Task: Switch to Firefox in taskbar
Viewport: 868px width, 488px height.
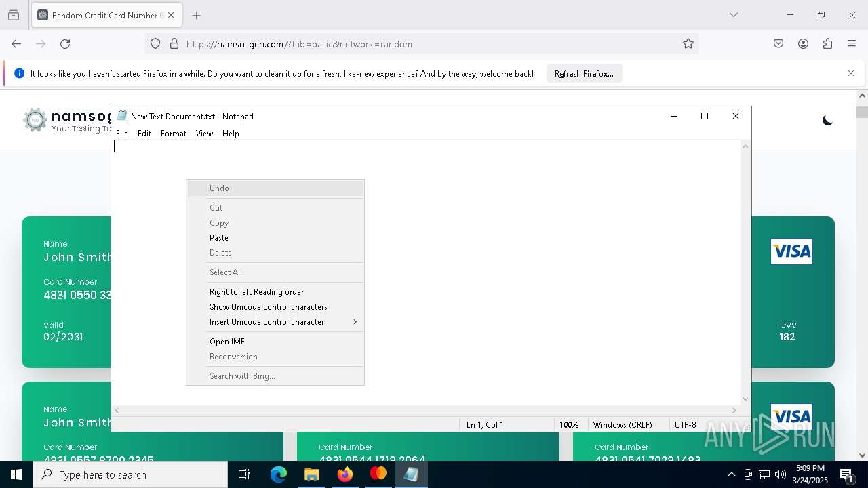Action: point(345,474)
